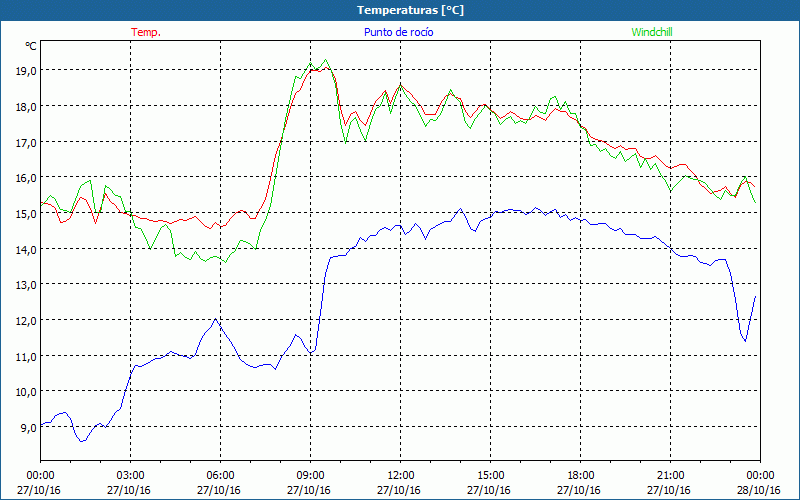Click the 13,0 y-axis value
The height and width of the screenshot is (500, 800).
[x=27, y=285]
